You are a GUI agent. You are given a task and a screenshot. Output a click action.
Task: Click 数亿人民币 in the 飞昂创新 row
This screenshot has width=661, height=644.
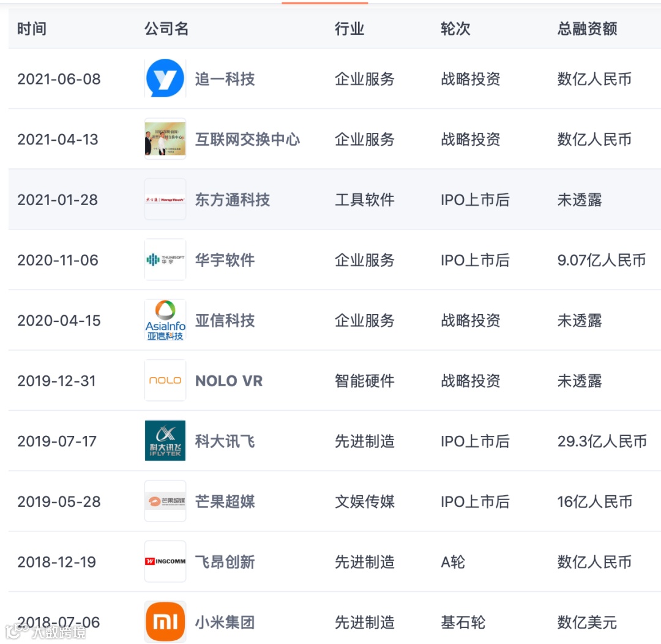pyautogui.click(x=594, y=562)
